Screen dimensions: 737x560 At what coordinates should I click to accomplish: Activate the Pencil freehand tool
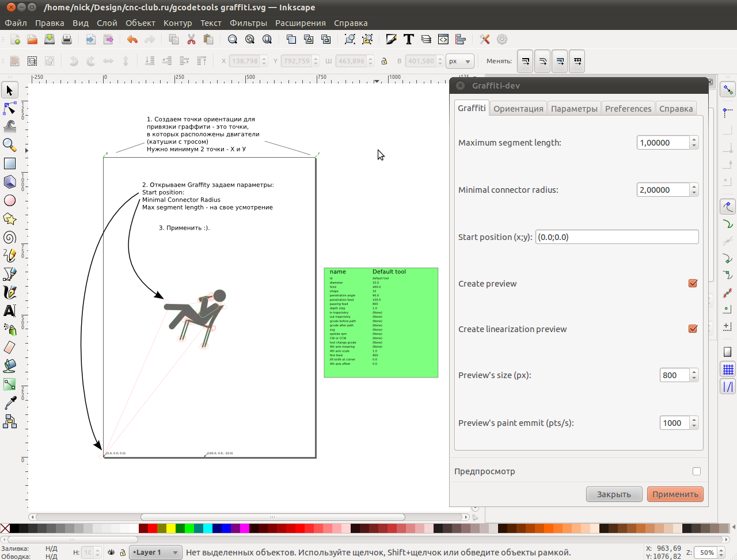click(x=10, y=256)
